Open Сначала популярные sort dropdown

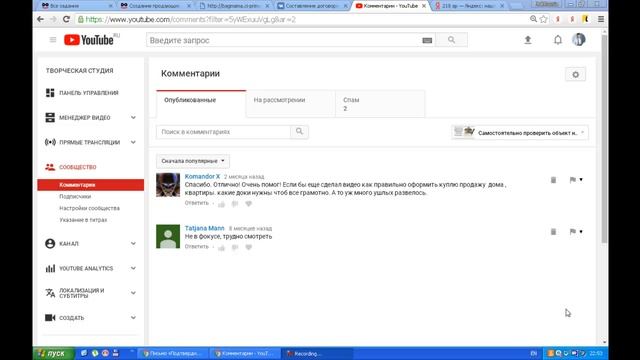[x=193, y=161]
